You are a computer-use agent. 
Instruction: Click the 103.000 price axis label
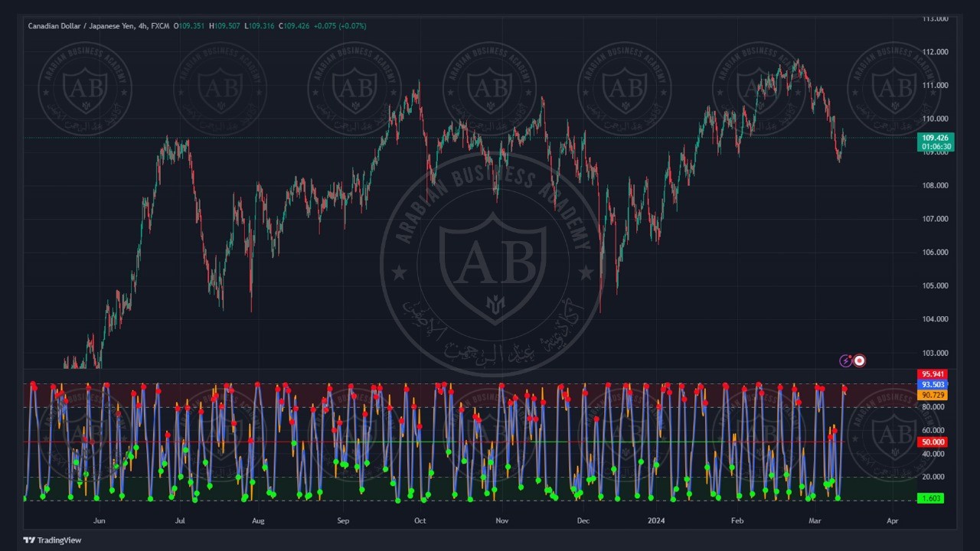(935, 353)
